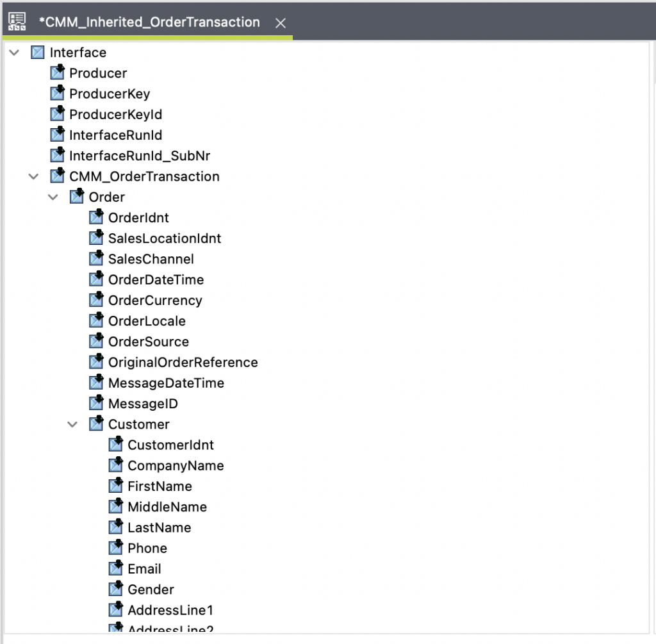656x644 pixels.
Task: Select the OriginalOrderReference label
Action: click(x=183, y=363)
